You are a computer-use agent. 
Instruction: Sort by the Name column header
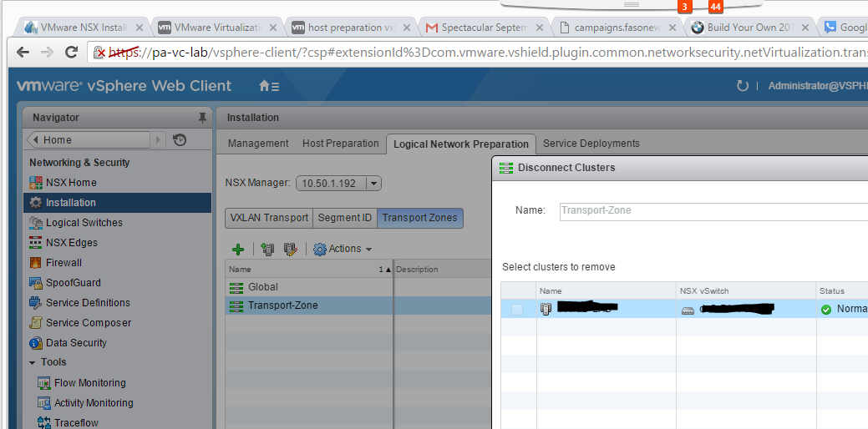point(309,270)
